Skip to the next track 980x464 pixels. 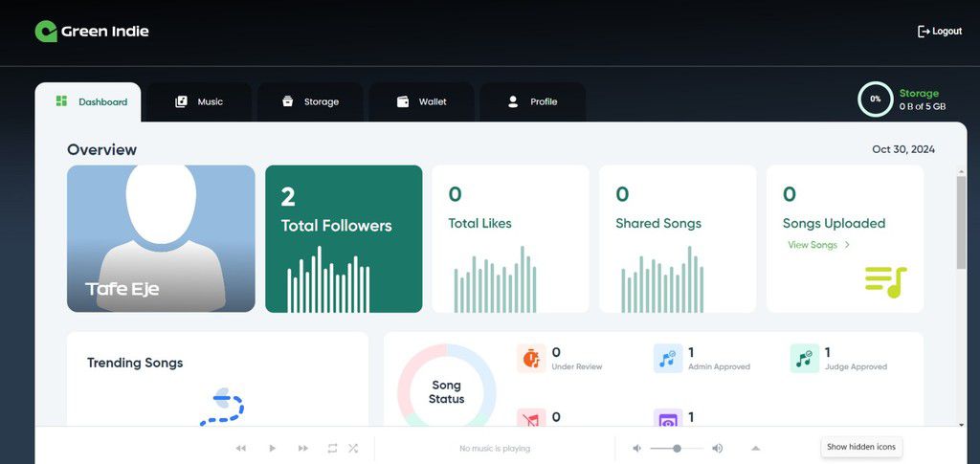pos(303,448)
